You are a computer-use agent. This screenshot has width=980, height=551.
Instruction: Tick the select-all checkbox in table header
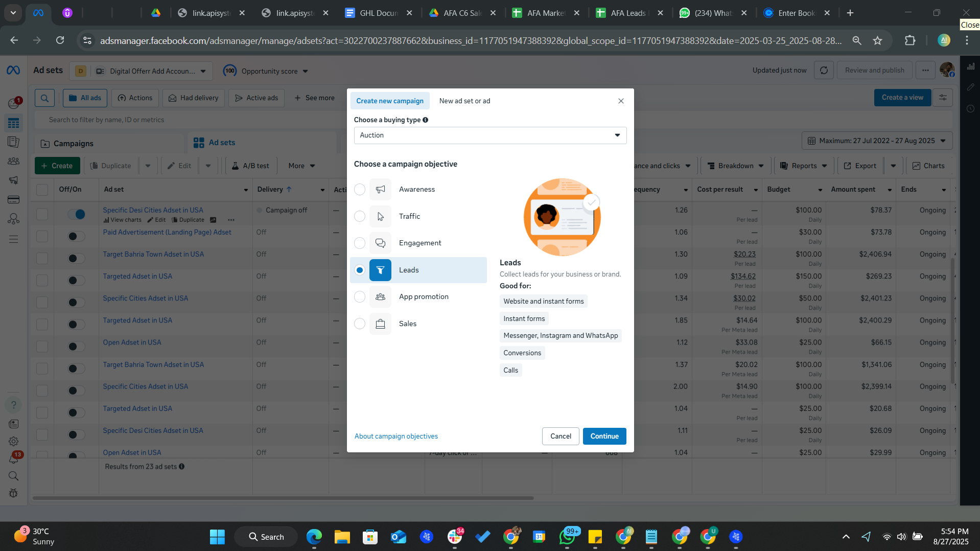pyautogui.click(x=42, y=190)
